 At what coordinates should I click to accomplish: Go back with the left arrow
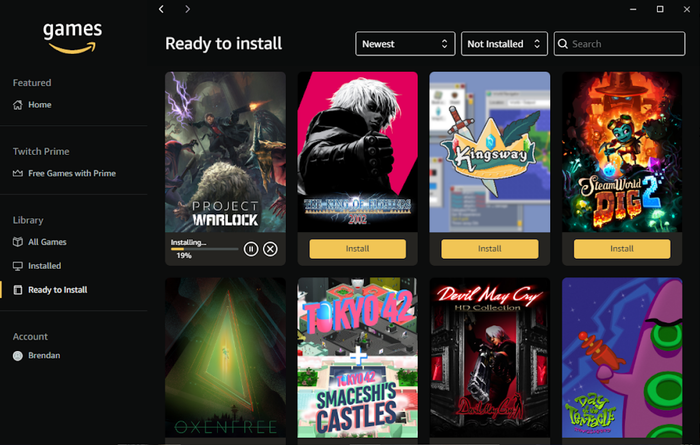point(161,9)
